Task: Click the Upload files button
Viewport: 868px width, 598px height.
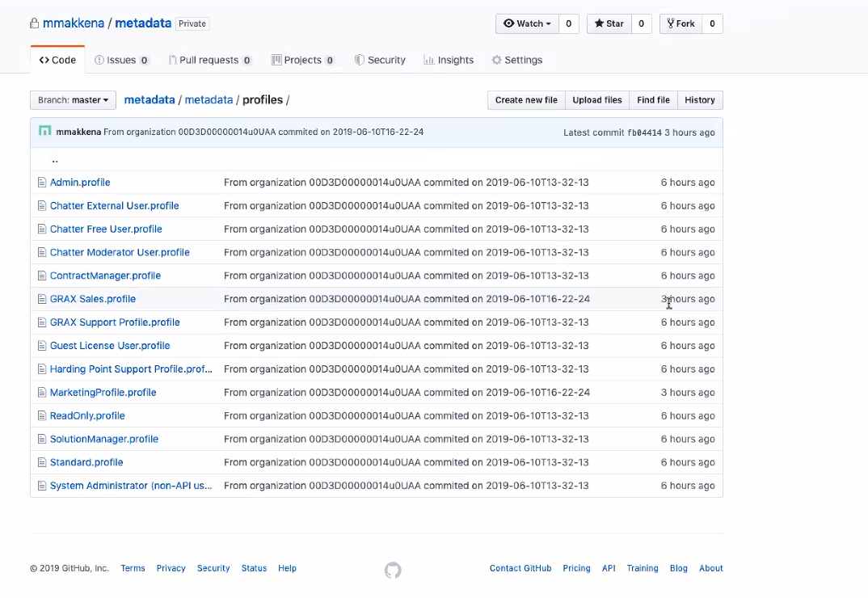Action: coord(597,100)
